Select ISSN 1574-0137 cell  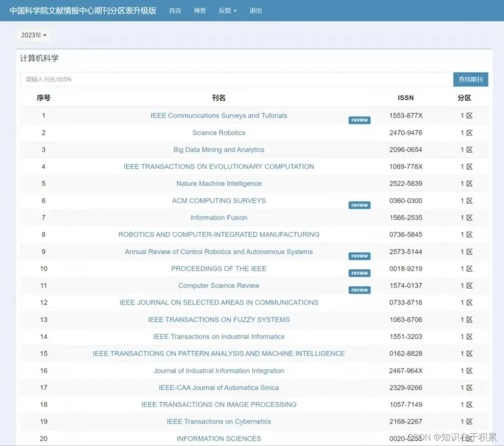coord(406,285)
